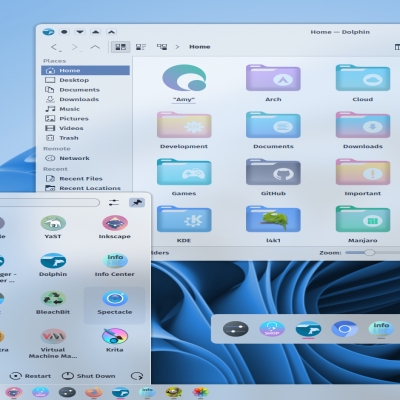Open the Games folder
Image resolution: width=400 pixels, height=400 pixels.
pos(184,172)
